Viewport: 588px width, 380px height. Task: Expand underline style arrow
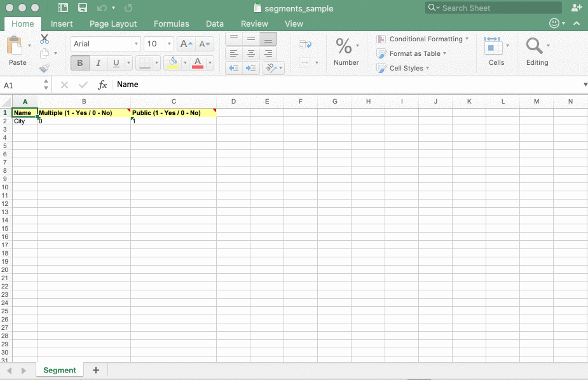click(128, 63)
